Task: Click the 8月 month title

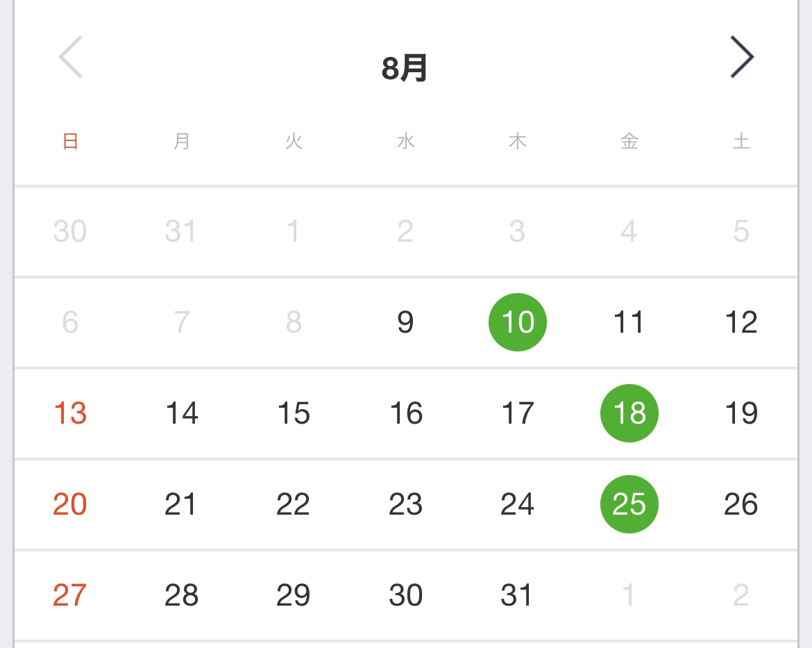Action: (405, 68)
